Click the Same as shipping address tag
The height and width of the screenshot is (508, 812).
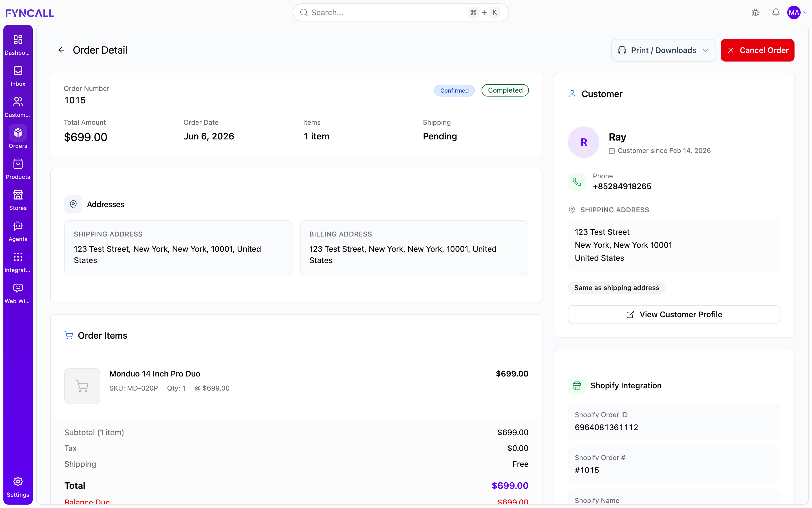coord(616,288)
